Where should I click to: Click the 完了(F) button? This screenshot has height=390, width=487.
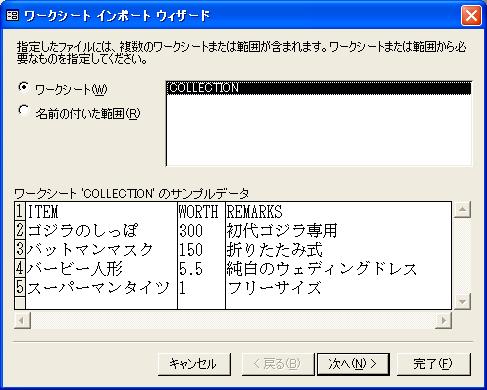click(x=433, y=364)
